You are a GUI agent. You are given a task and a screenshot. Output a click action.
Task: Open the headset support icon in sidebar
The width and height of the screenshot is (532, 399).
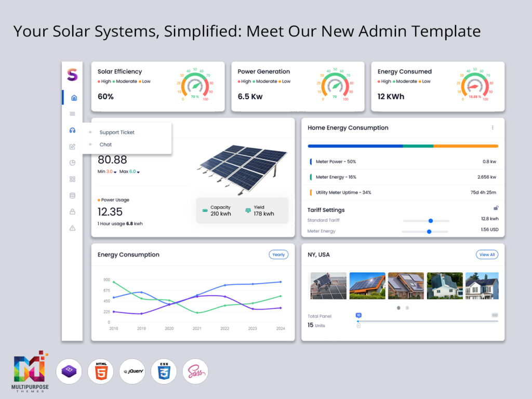tap(72, 130)
